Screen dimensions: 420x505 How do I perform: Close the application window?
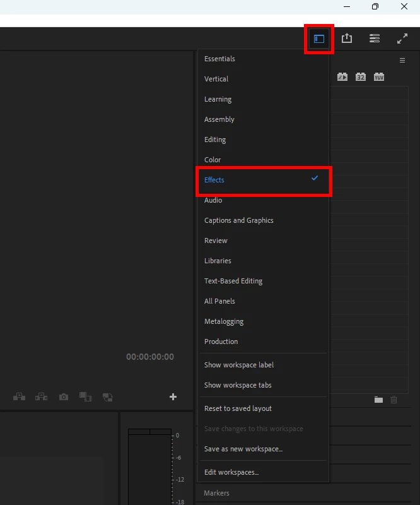(404, 6)
